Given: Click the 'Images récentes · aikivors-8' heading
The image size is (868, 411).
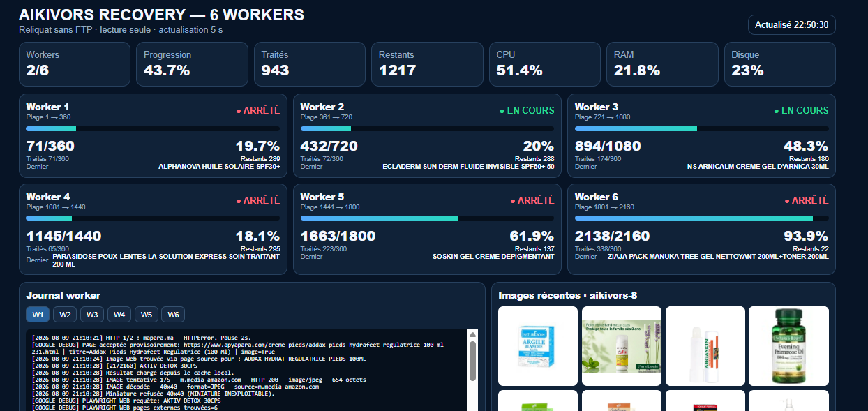Looking at the screenshot, I should [x=567, y=295].
